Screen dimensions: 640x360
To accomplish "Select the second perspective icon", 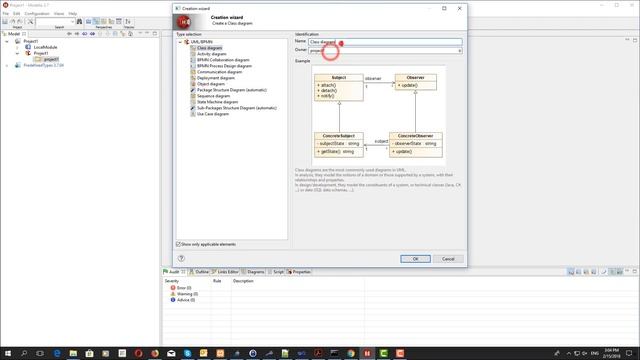I will (x=96, y=21).
